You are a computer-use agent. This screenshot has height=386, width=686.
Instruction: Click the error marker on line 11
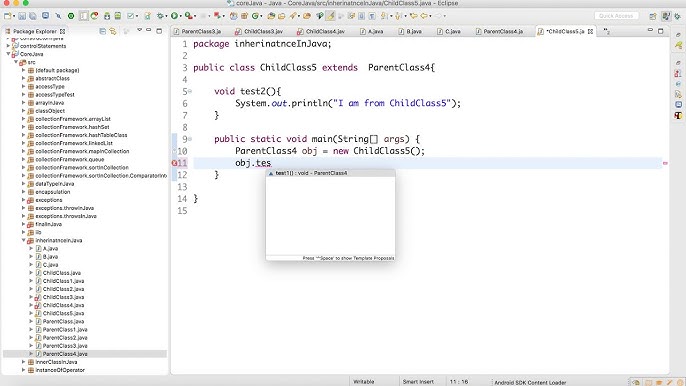(x=174, y=163)
